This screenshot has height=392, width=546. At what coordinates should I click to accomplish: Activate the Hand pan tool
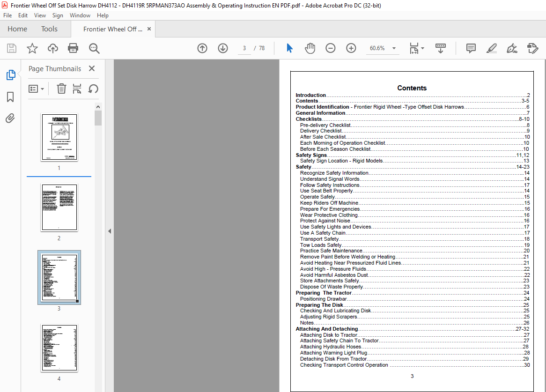[310, 48]
